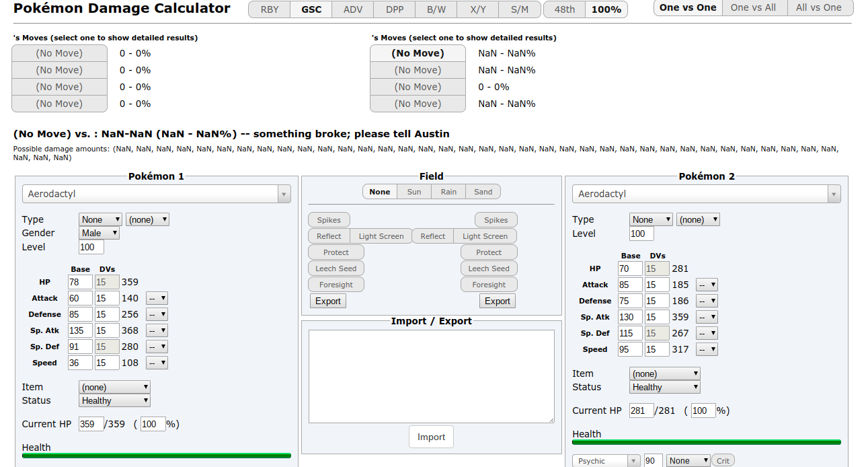Click the Crit button beside Psychic
Screen dimensions: 868x467
coord(723,461)
